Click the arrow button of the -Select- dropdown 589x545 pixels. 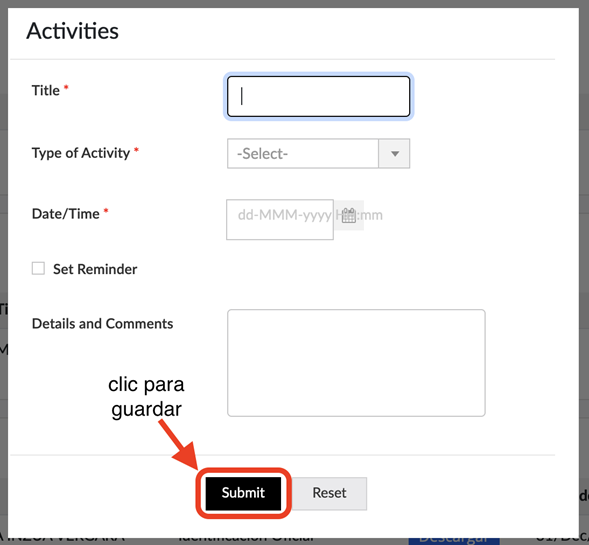394,154
